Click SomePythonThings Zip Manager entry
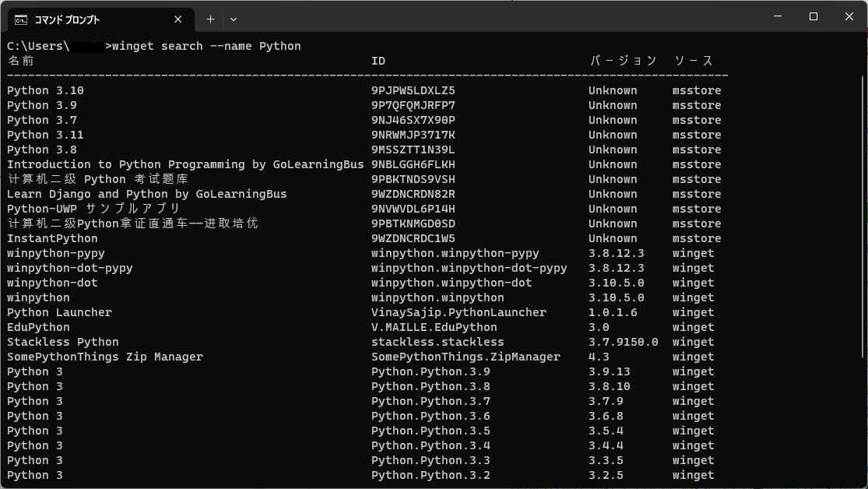 pos(105,357)
